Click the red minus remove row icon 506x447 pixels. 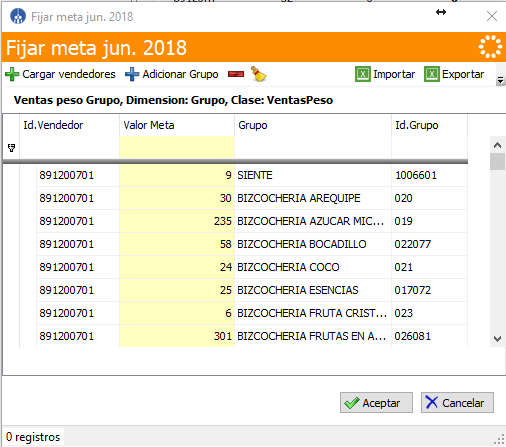[236, 74]
